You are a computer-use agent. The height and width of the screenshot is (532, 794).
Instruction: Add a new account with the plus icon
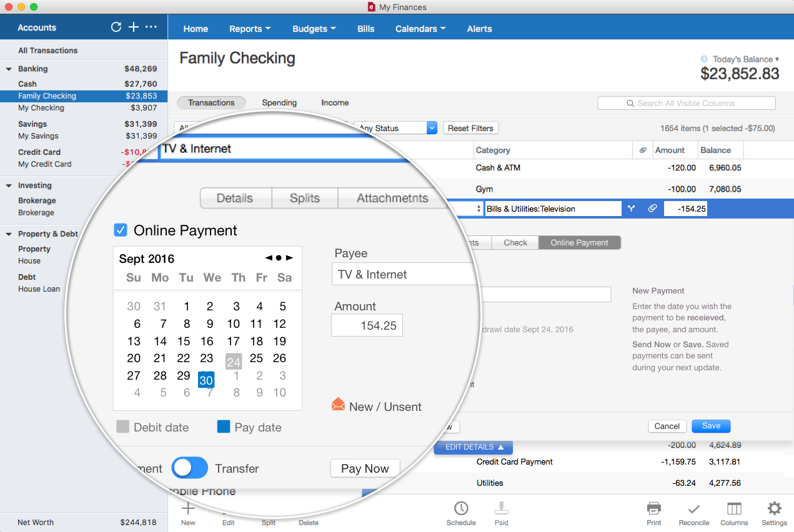(x=133, y=27)
